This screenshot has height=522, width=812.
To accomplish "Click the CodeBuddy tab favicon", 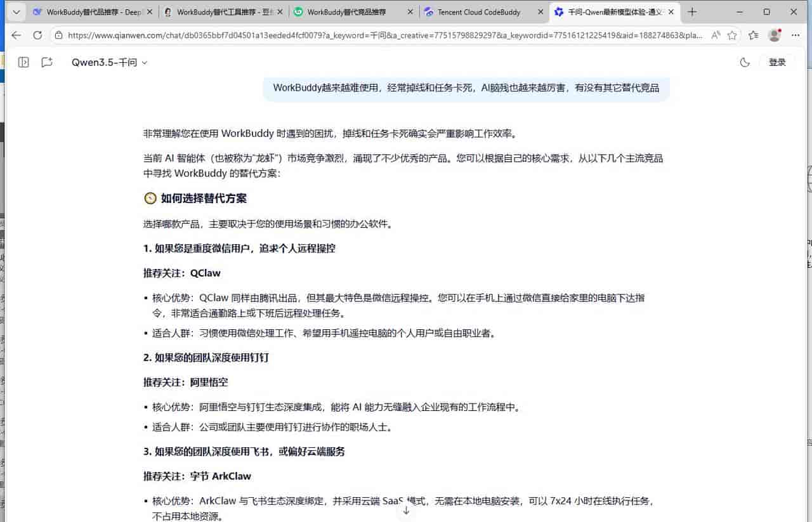I will (x=429, y=12).
